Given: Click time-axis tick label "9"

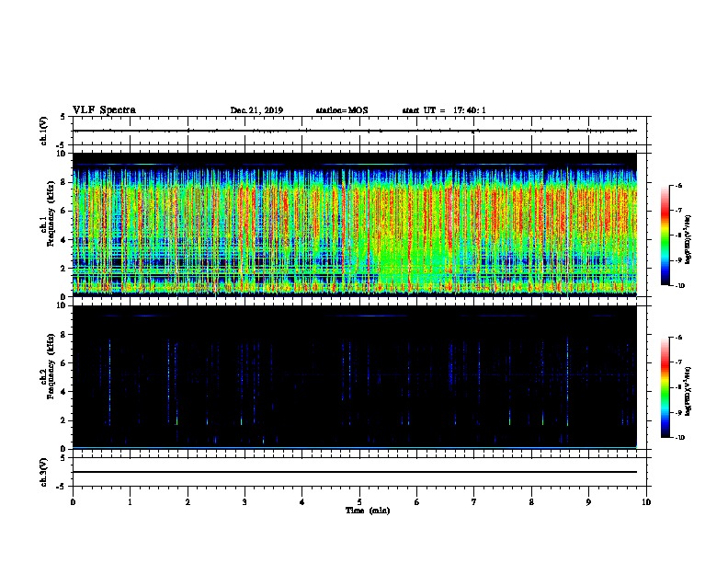Looking at the screenshot, I should tap(588, 502).
